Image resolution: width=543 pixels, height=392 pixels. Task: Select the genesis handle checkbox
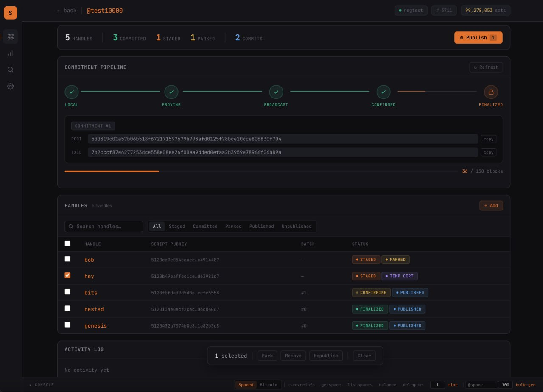[67, 325]
